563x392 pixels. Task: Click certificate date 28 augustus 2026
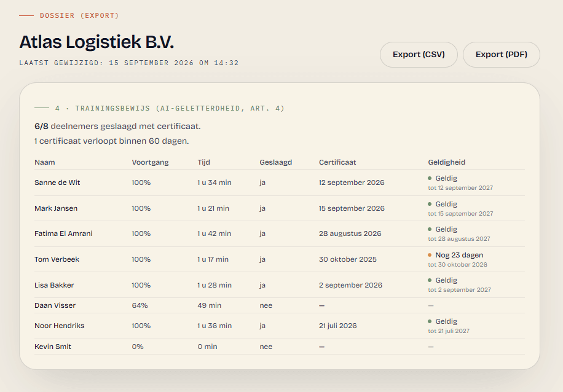click(350, 233)
